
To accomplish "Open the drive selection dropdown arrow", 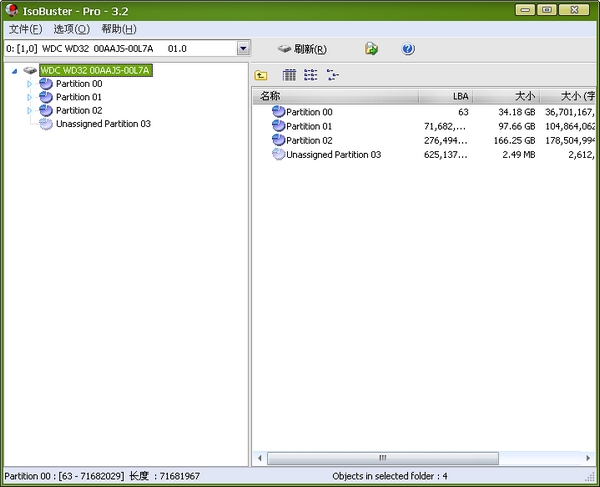I will click(243, 48).
